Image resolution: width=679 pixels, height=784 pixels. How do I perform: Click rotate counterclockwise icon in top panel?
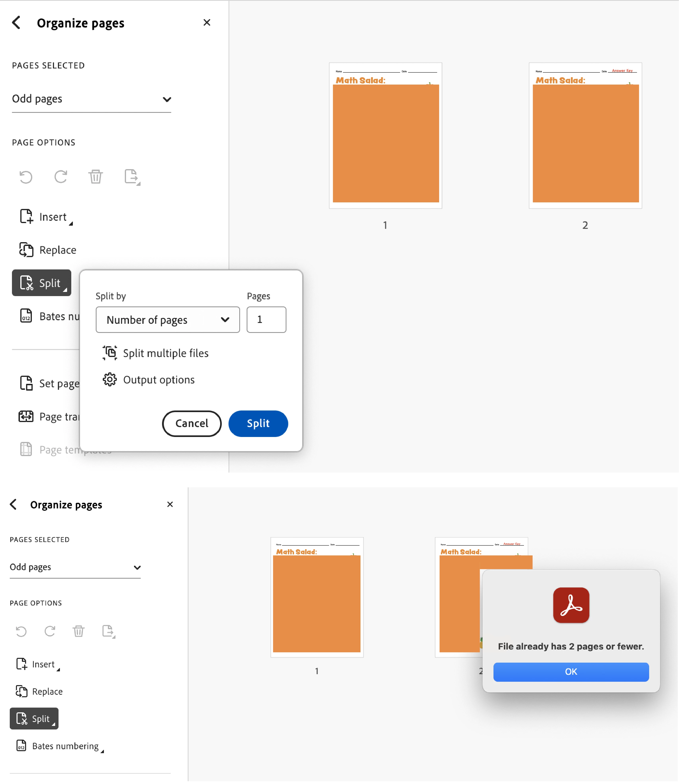26,177
